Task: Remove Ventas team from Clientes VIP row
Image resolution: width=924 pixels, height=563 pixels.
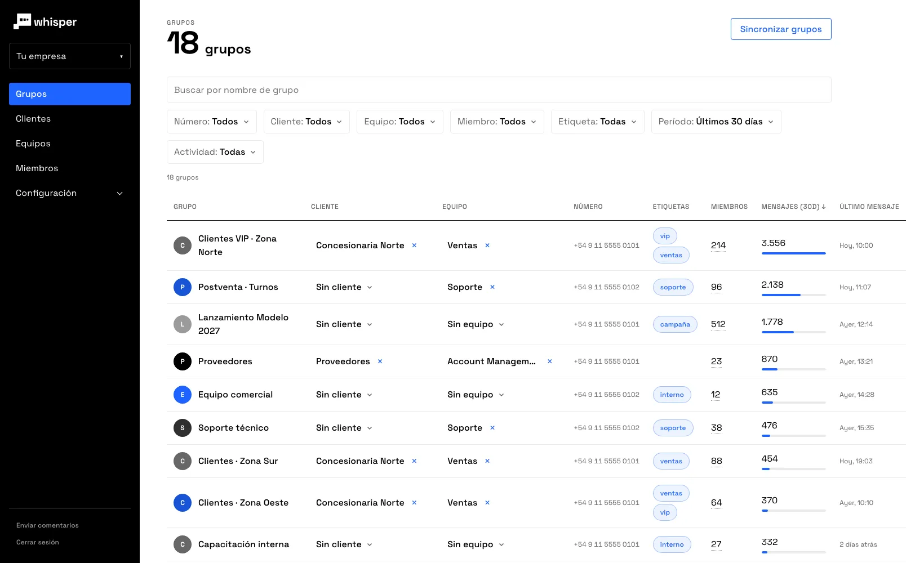Action: [487, 245]
